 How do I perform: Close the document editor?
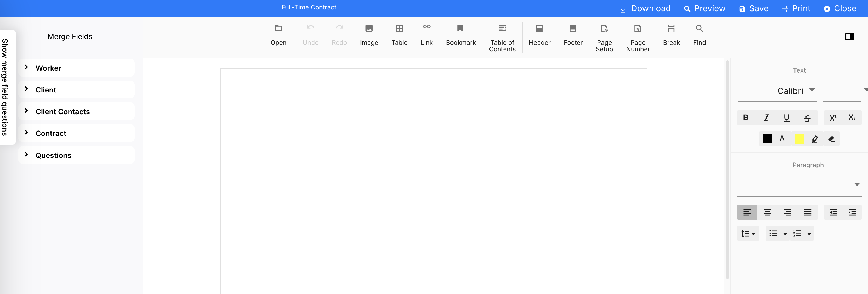tap(840, 8)
